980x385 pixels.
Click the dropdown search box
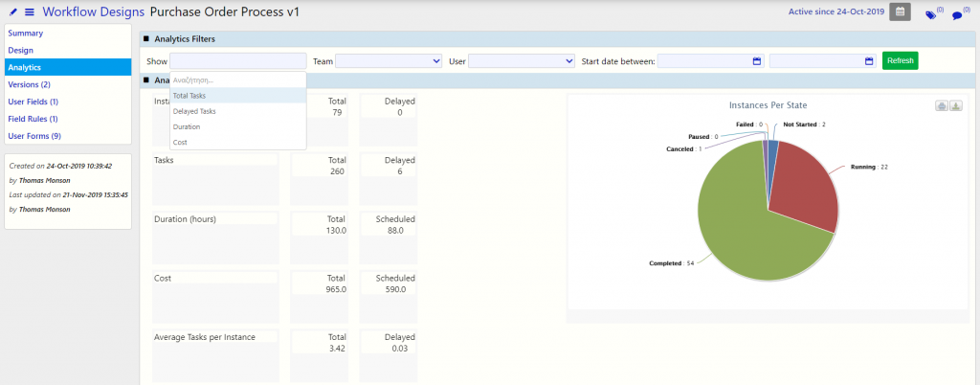(x=238, y=80)
